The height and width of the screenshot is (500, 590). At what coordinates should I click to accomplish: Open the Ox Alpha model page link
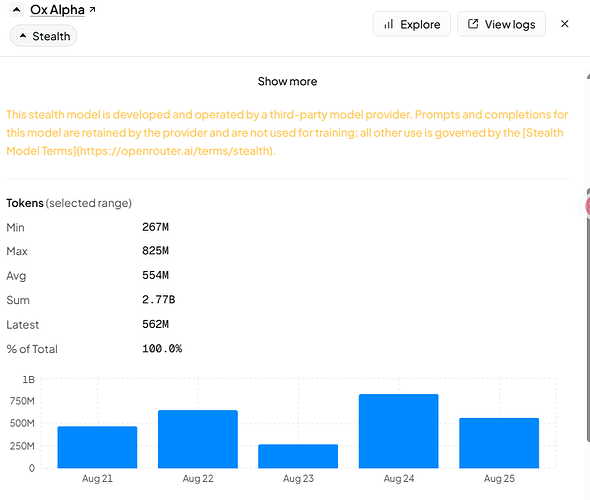[57, 10]
